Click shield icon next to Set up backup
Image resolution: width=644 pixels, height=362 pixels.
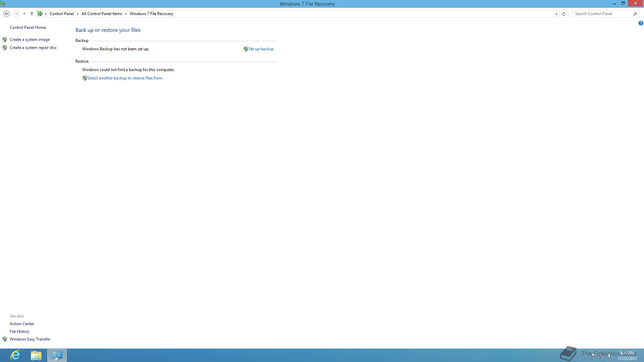(x=246, y=49)
